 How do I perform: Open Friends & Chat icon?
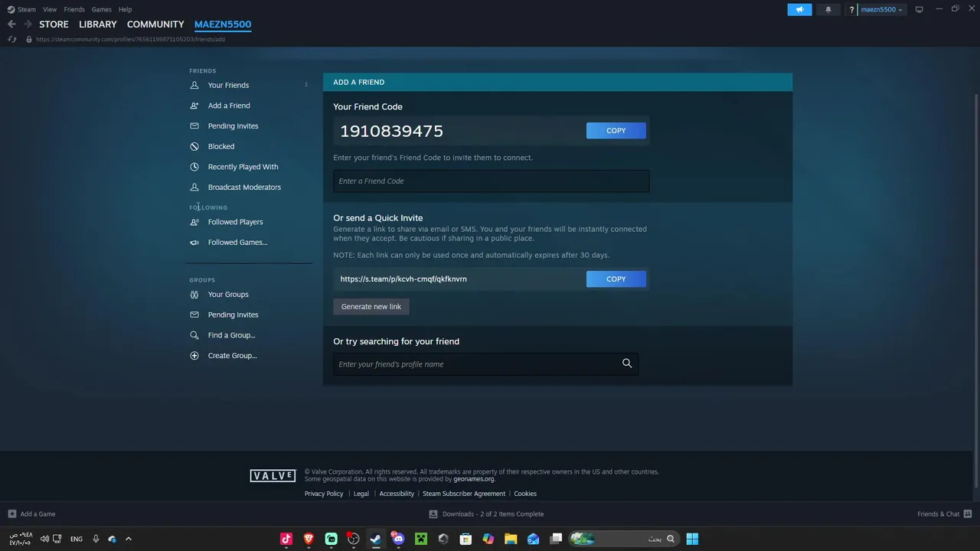coord(968,514)
